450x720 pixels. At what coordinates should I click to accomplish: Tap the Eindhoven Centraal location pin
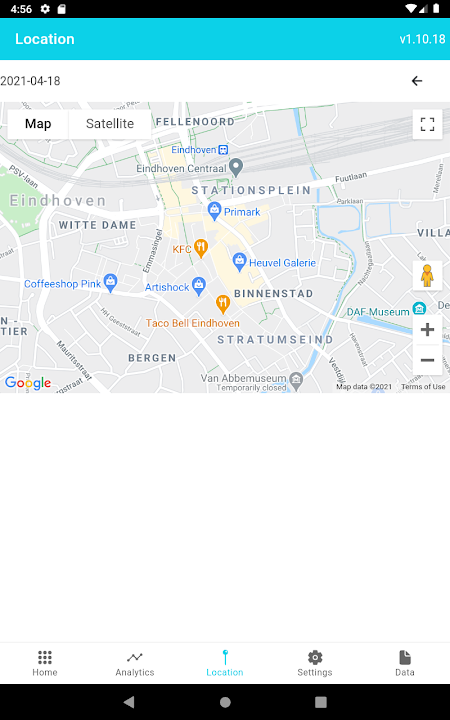click(236, 167)
